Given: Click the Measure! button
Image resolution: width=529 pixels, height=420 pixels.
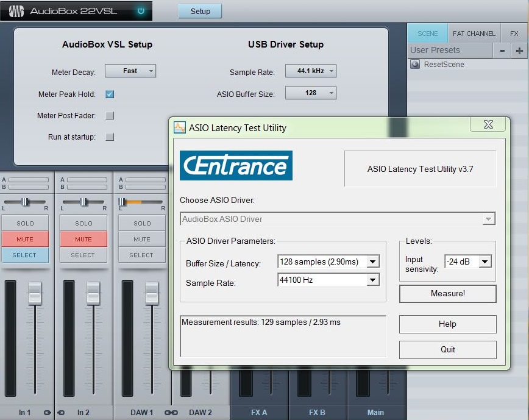Looking at the screenshot, I should click(x=448, y=293).
